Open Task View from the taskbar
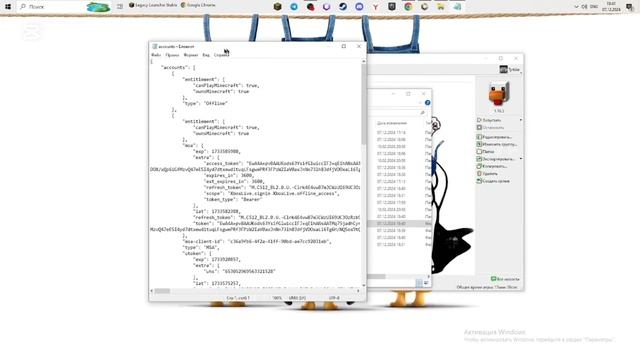The height and width of the screenshot is (360, 640). click(120, 7)
